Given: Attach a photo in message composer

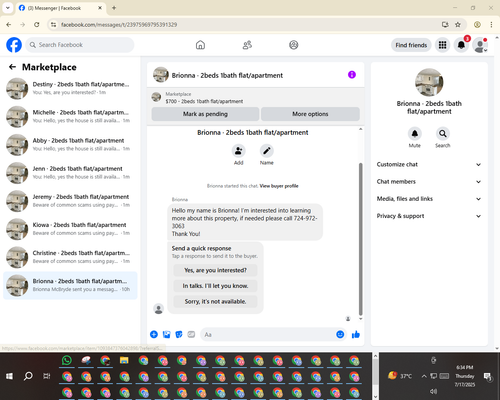Looking at the screenshot, I should (166, 334).
